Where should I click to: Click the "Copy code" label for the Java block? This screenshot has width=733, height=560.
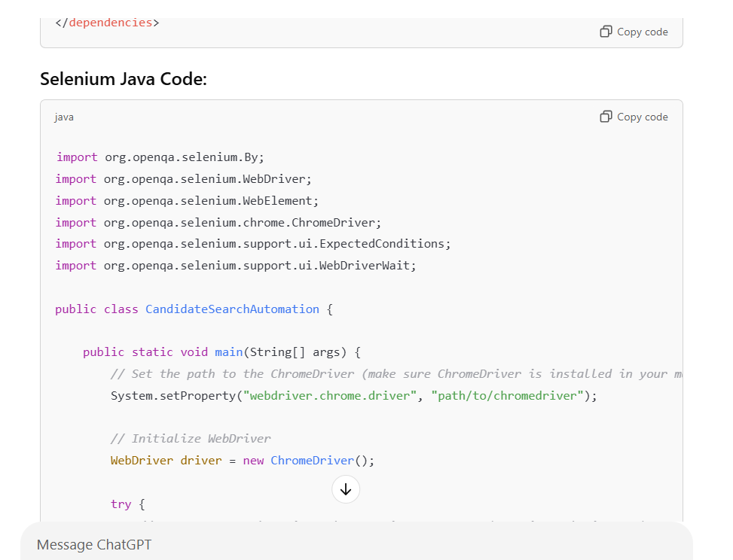click(643, 117)
